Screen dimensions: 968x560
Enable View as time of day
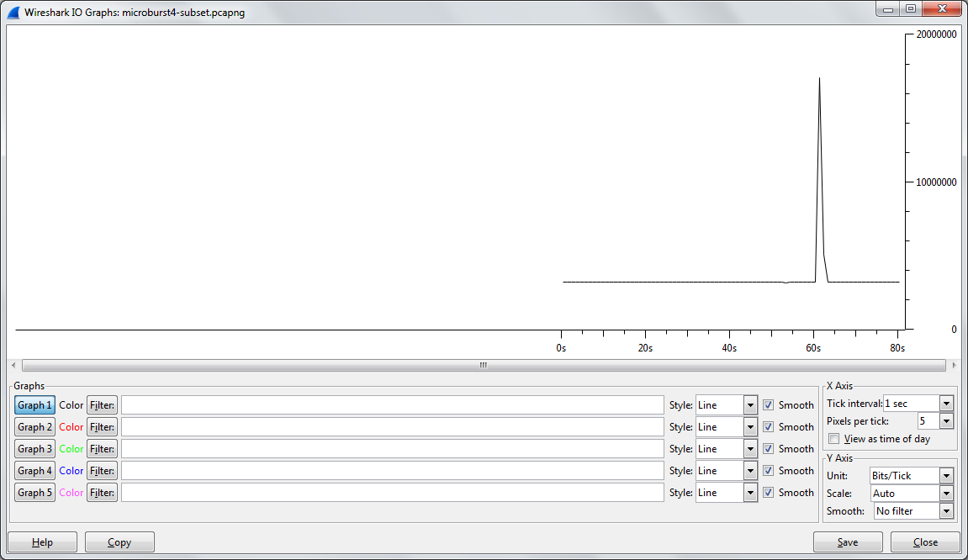point(834,439)
